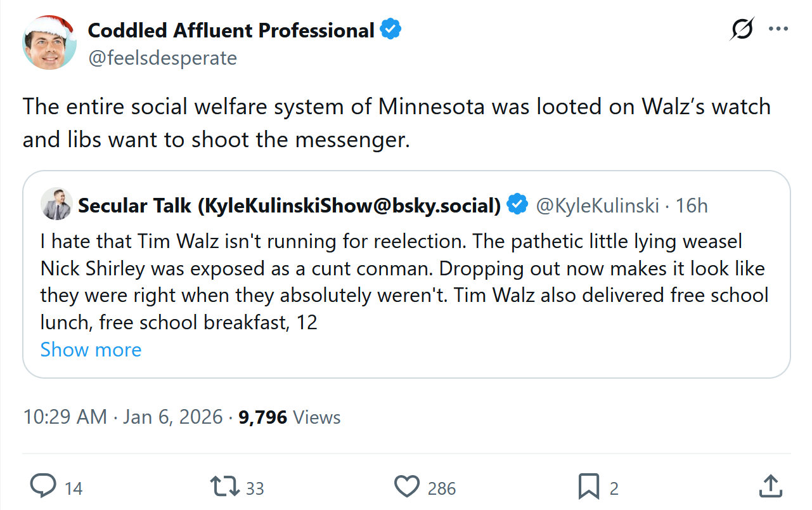Open the three-dot more options menu
Image resolution: width=812 pixels, height=510 pixels.
pyautogui.click(x=778, y=29)
